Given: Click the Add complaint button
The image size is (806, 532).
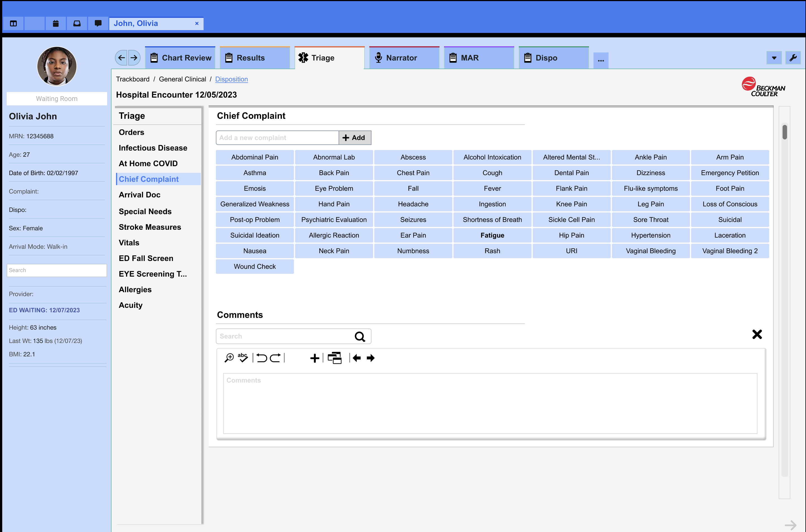Looking at the screenshot, I should click(354, 138).
